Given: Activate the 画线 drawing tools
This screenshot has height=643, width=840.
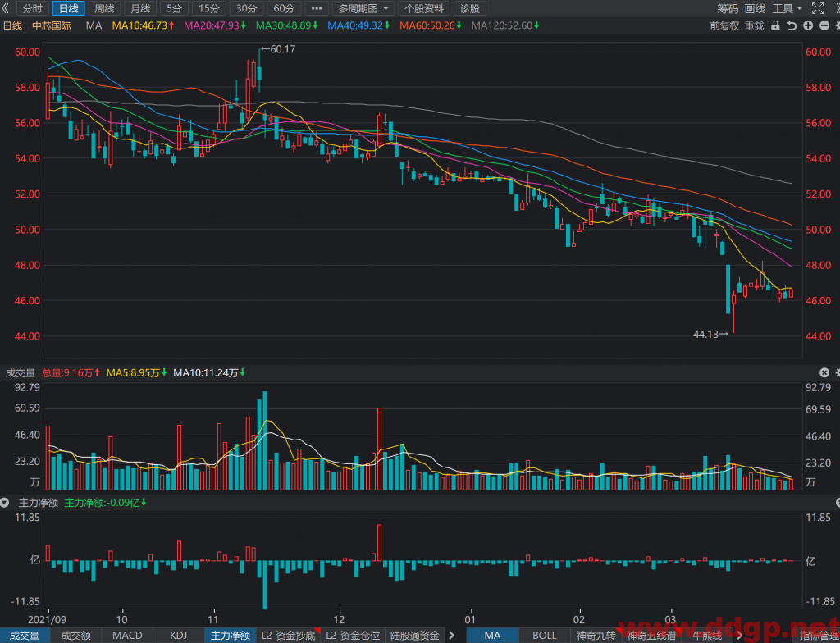Looking at the screenshot, I should (756, 8).
